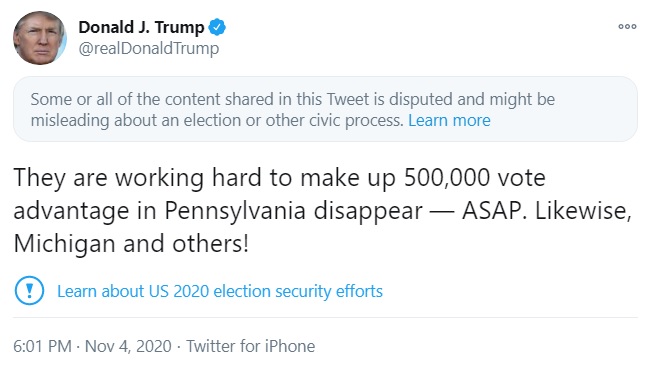Click the blue verified checkmark badge
The width and height of the screenshot is (645, 370).
217,27
